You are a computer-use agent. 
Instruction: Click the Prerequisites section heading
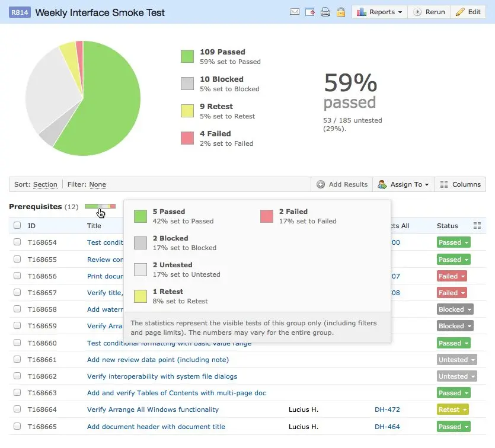click(x=36, y=206)
